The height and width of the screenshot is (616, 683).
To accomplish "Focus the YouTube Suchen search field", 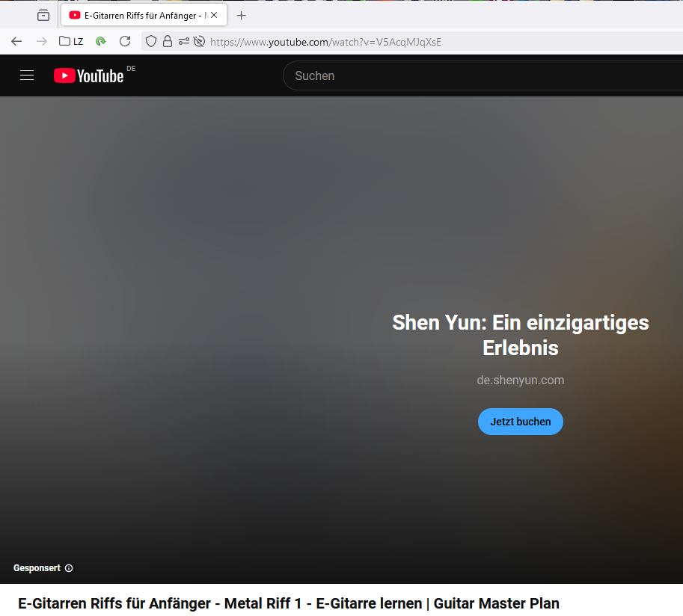I will (483, 76).
